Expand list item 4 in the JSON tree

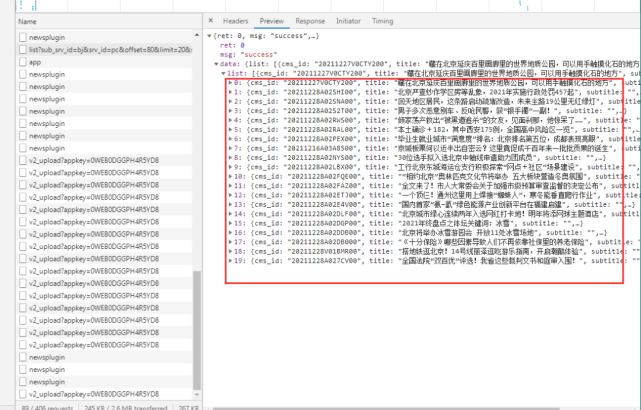click(231, 120)
